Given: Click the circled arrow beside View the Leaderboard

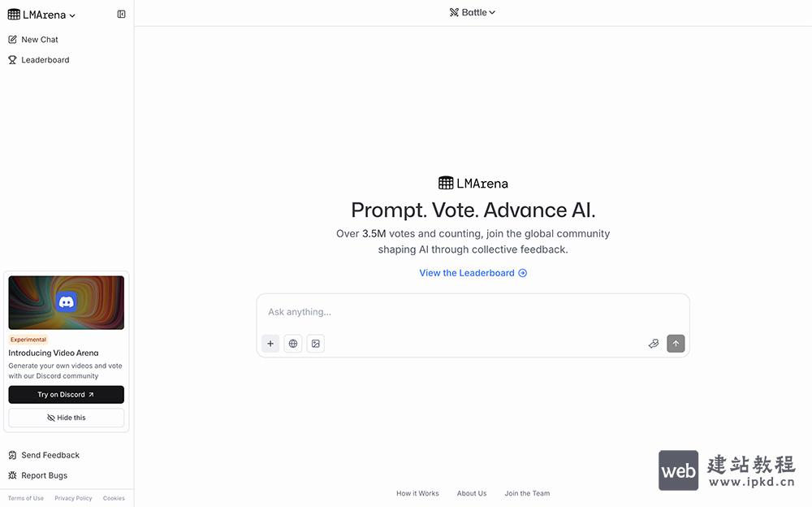Looking at the screenshot, I should [x=522, y=273].
